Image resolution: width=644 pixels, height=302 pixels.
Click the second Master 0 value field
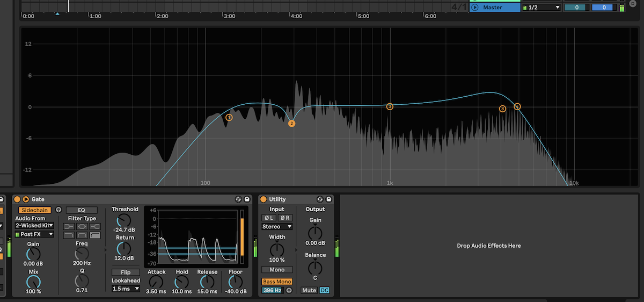603,8
